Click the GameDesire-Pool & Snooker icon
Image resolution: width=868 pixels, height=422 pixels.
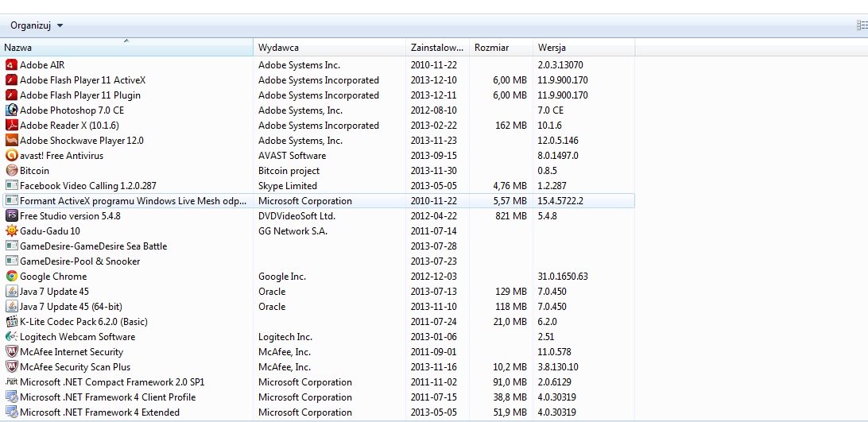(12, 261)
